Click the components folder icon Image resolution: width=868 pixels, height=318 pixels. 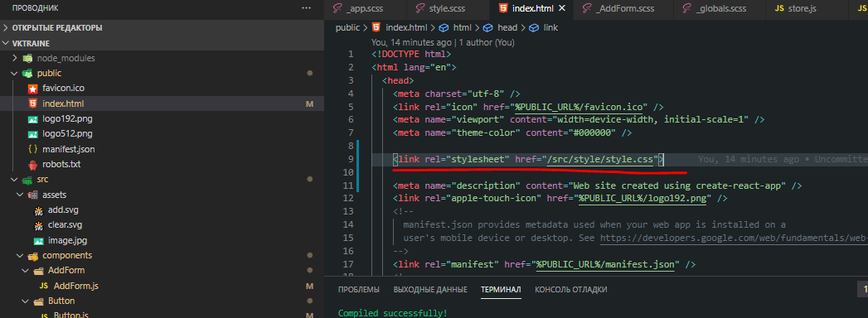pyautogui.click(x=32, y=256)
